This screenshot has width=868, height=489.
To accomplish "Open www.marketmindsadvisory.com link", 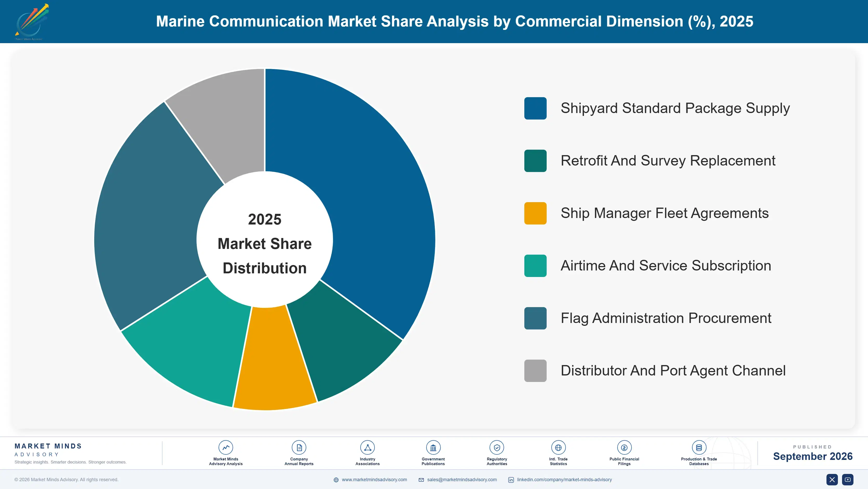I will click(x=374, y=480).
